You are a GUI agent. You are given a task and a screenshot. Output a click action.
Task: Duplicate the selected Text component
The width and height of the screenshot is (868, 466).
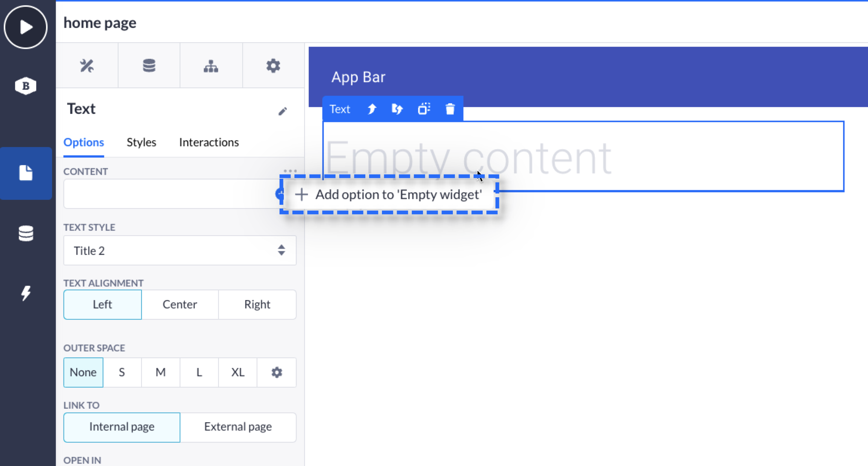coord(424,109)
